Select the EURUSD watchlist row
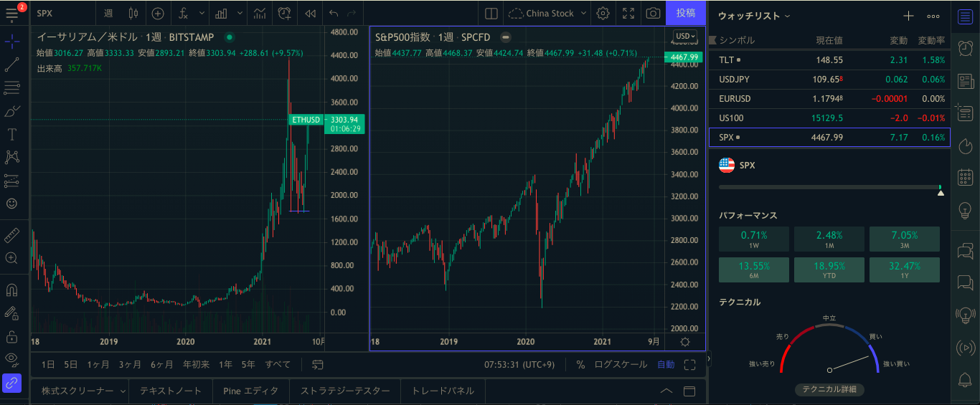 point(829,99)
